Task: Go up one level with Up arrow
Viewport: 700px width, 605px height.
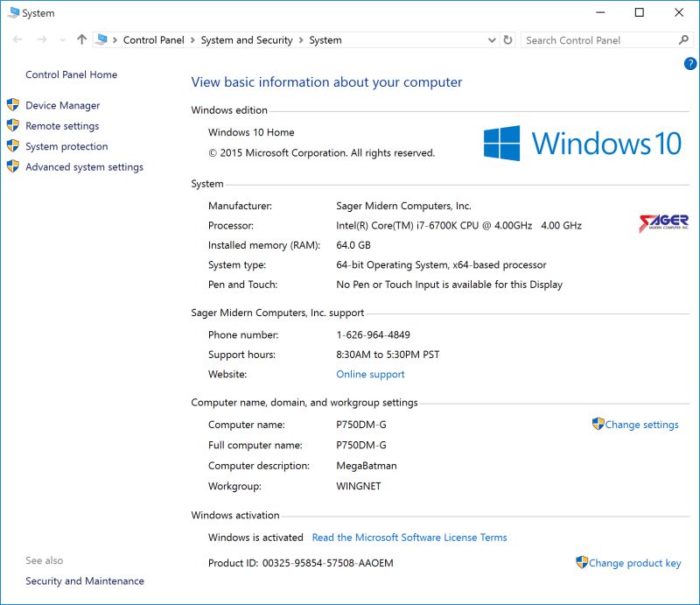Action: pyautogui.click(x=81, y=39)
